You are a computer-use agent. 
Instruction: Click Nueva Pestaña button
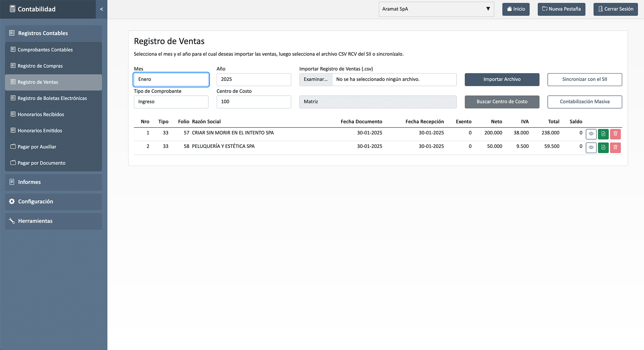click(x=561, y=9)
